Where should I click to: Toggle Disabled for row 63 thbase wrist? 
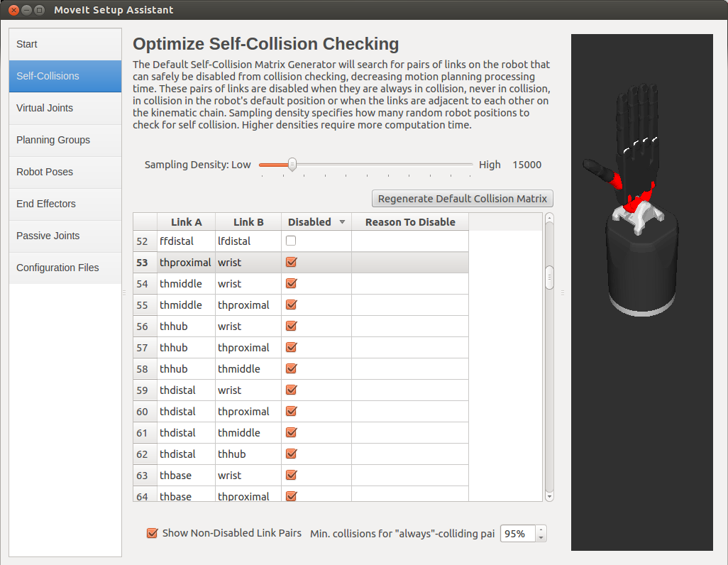click(291, 476)
